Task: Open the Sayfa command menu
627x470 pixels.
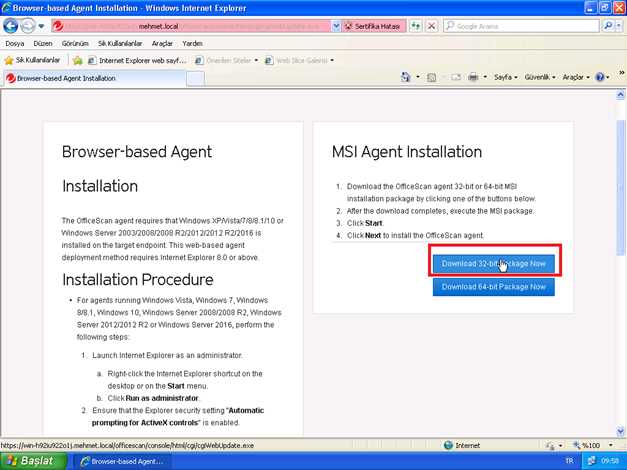Action: tap(505, 77)
